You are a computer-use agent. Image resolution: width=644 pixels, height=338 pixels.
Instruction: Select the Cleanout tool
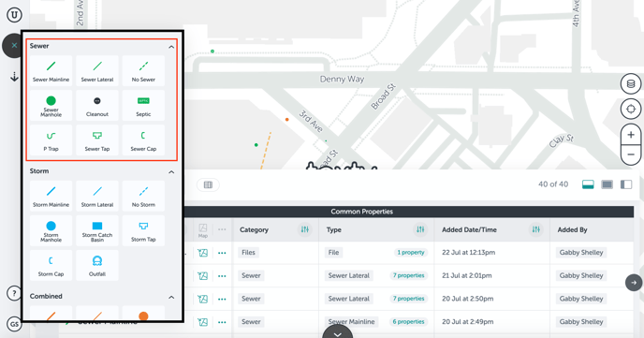[x=97, y=106]
